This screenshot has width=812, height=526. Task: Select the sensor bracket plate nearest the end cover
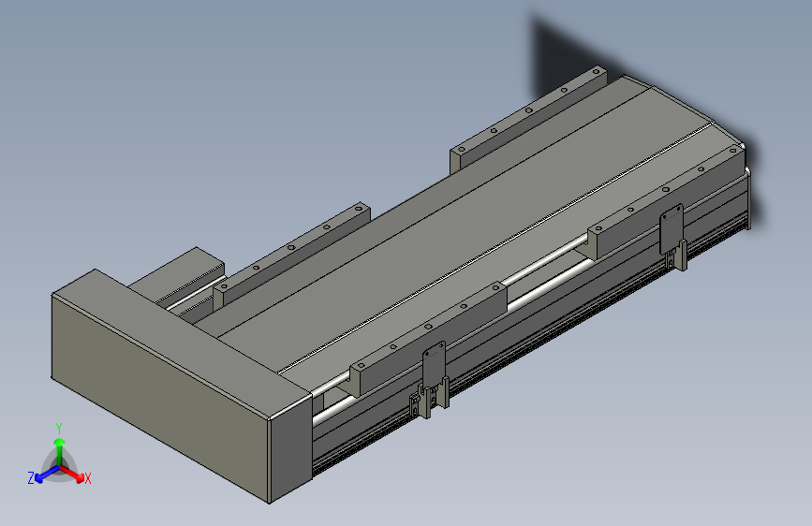[434, 364]
